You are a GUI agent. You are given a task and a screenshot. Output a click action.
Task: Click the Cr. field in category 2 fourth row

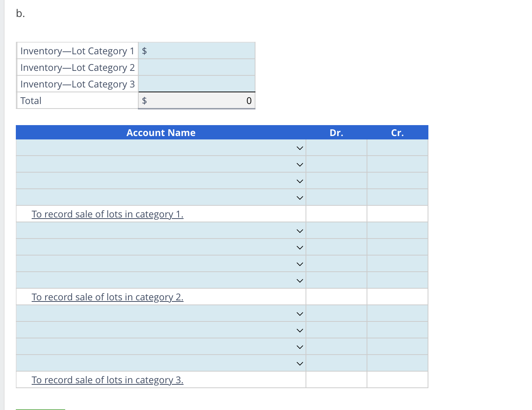pos(397,280)
